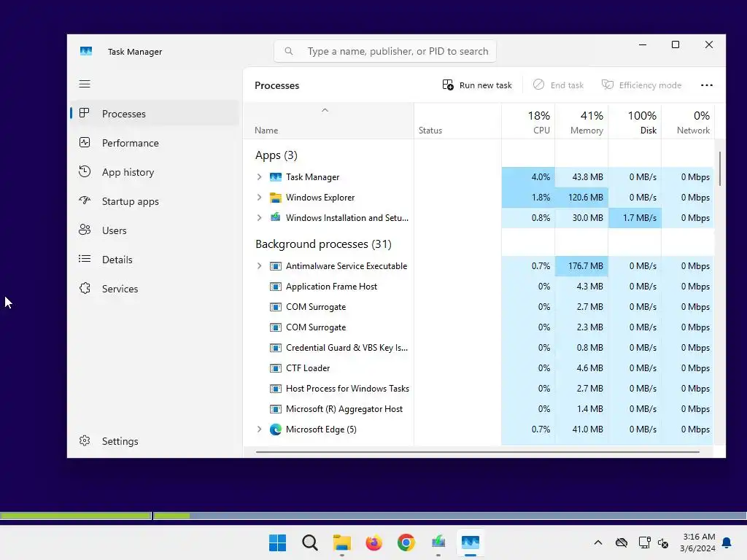Click the sort arrow above Name column

[325, 110]
